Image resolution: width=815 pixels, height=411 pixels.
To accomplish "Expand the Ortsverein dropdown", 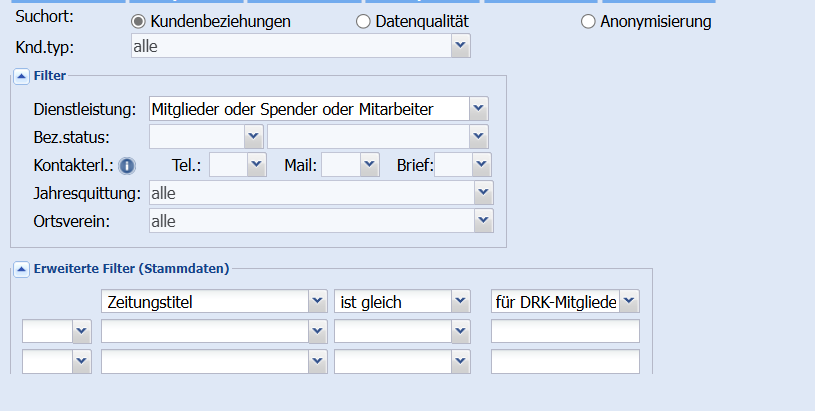I will pos(484,220).
